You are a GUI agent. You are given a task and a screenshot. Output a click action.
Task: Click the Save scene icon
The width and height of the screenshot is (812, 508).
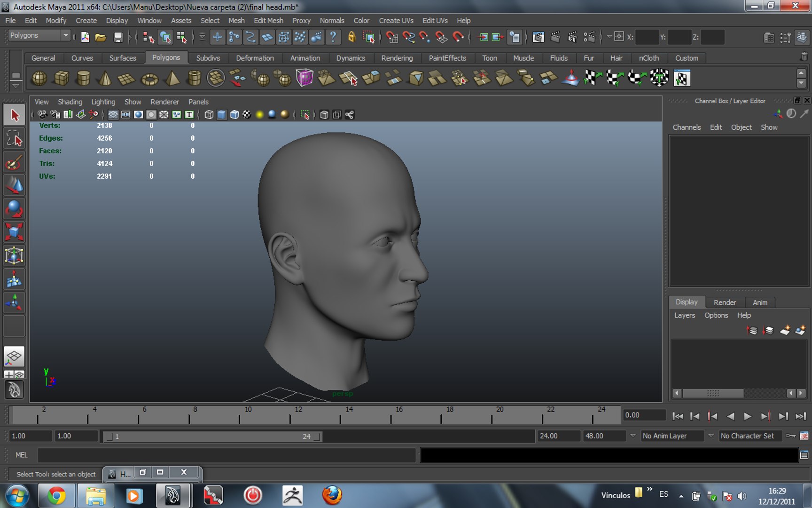pos(118,37)
